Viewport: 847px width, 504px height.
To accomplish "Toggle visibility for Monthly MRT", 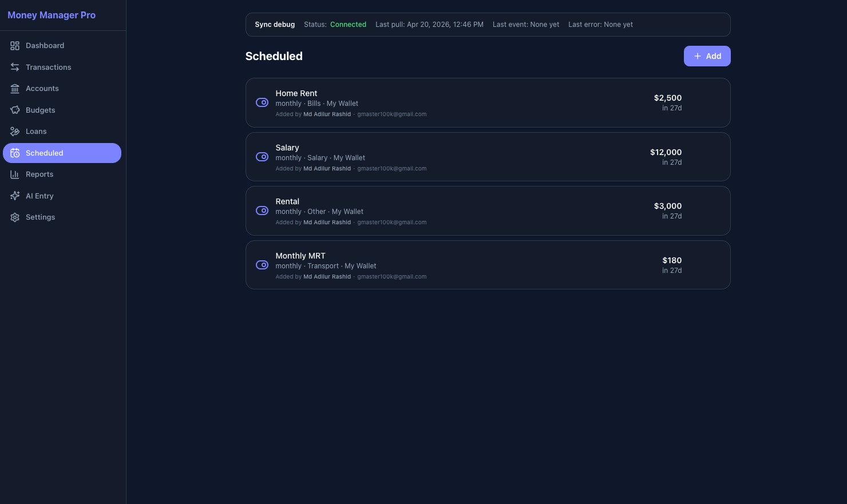I will tap(262, 264).
